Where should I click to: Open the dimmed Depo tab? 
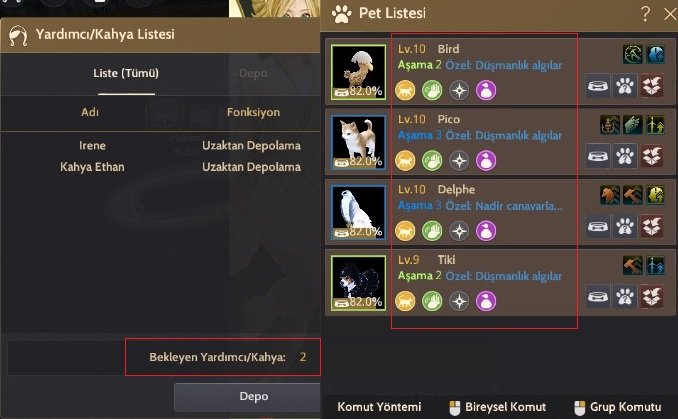pyautogui.click(x=253, y=74)
